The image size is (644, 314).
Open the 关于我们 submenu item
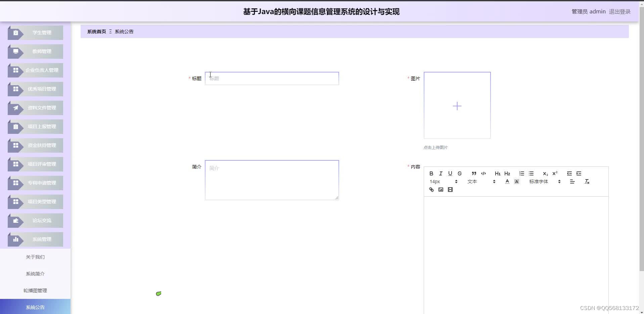35,257
